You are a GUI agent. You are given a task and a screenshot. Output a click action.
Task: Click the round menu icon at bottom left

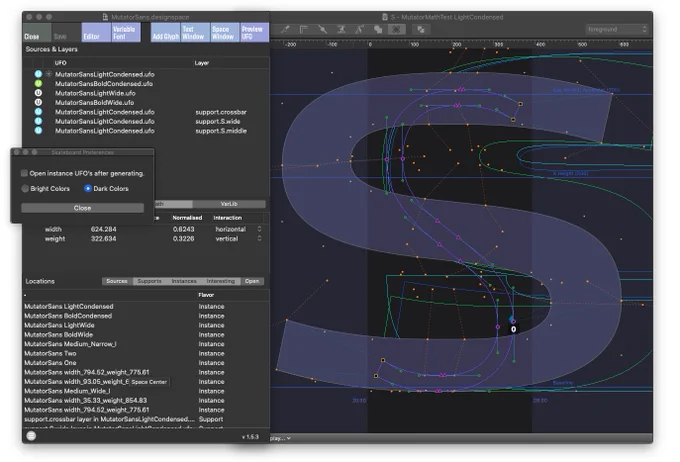pyautogui.click(x=31, y=436)
